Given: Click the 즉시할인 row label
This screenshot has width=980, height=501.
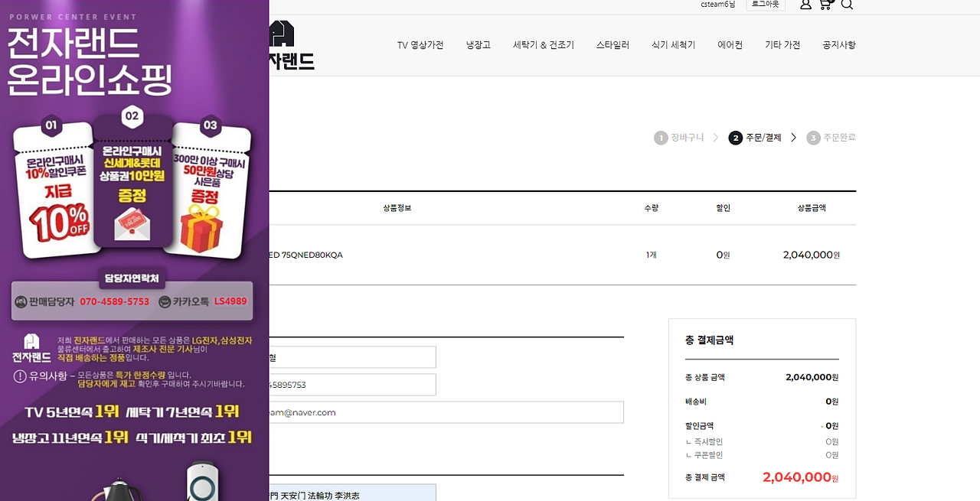Looking at the screenshot, I should pyautogui.click(x=704, y=442).
